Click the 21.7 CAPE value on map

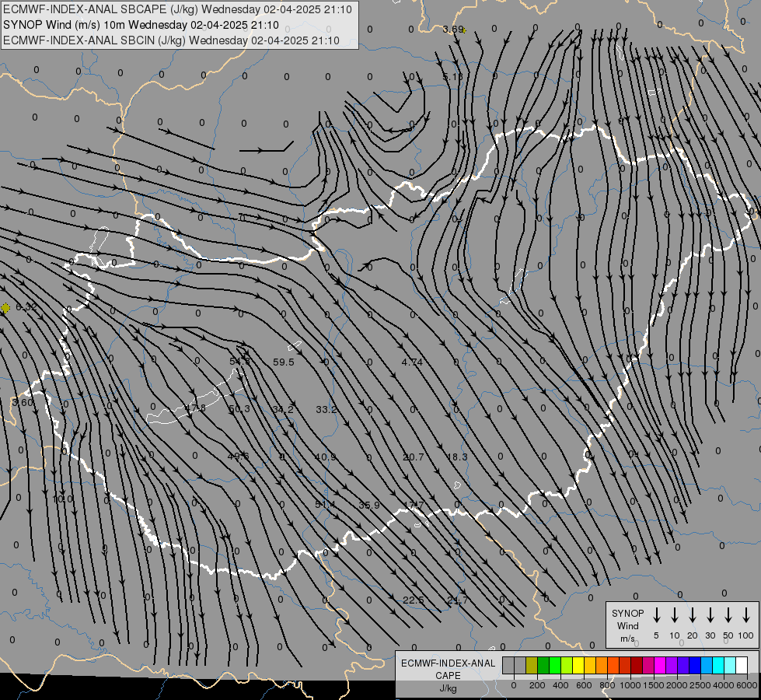click(x=457, y=600)
